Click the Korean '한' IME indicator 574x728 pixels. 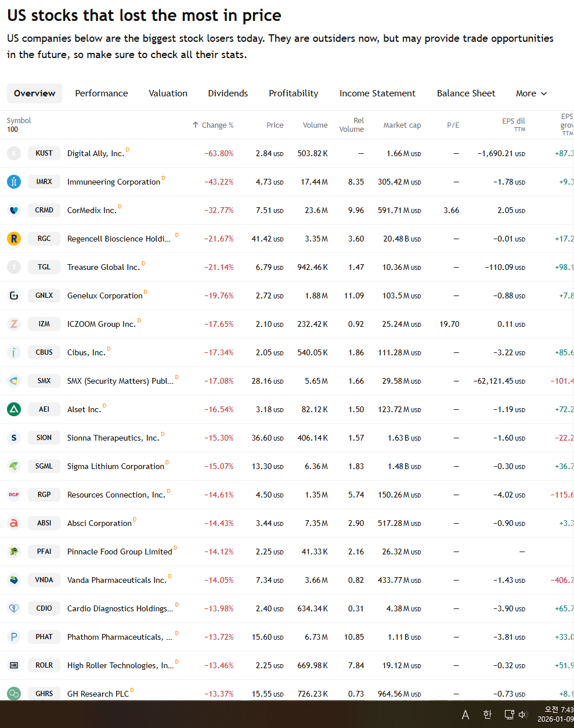point(488,715)
